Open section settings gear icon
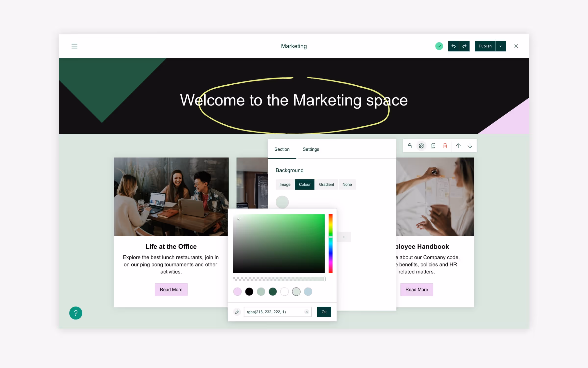Viewport: 588px width, 368px height. [421, 146]
